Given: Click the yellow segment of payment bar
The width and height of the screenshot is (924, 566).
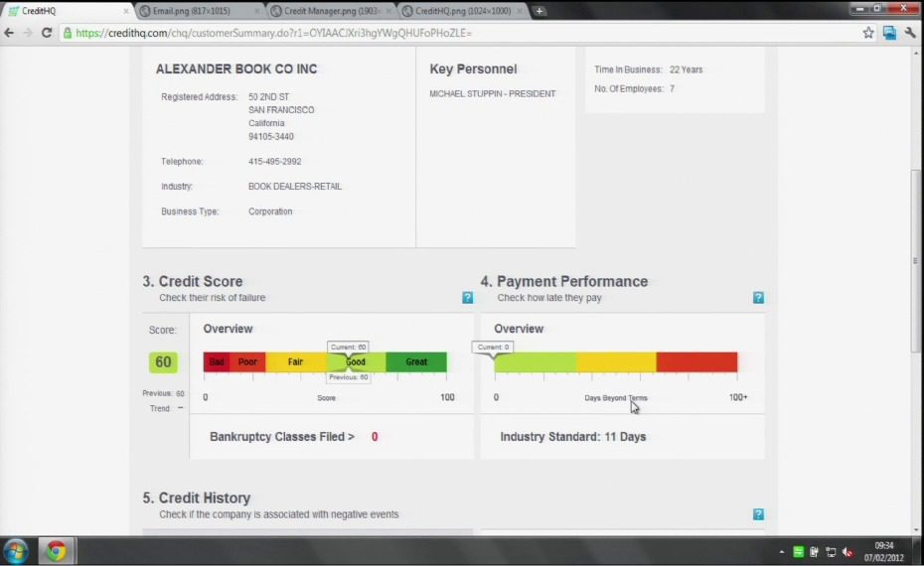Looking at the screenshot, I should (616, 361).
